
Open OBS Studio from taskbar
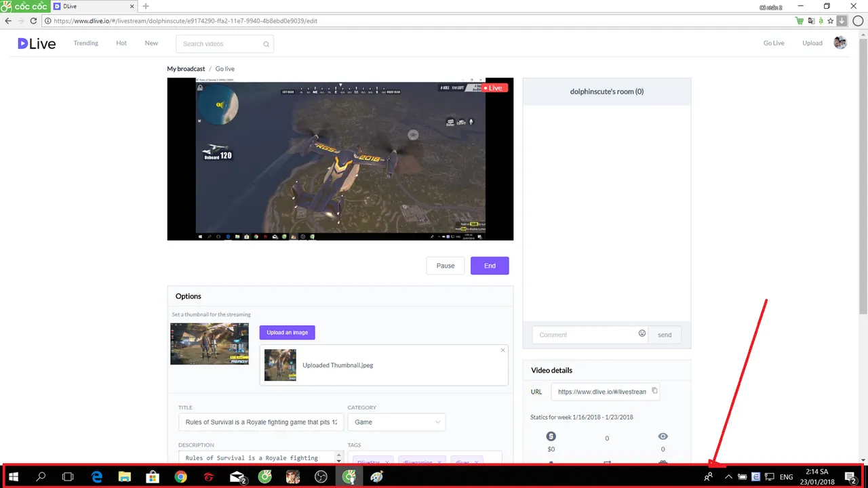pyautogui.click(x=321, y=477)
